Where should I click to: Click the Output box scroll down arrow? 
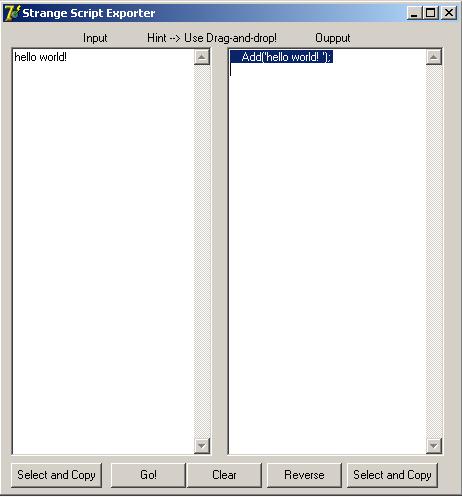433,445
